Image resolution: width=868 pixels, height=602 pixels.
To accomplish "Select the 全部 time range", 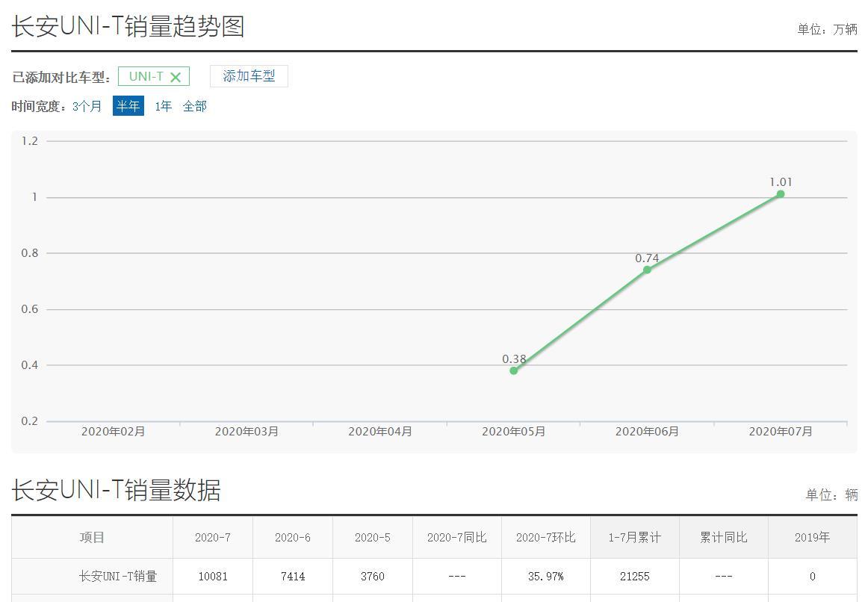I will pos(195,106).
